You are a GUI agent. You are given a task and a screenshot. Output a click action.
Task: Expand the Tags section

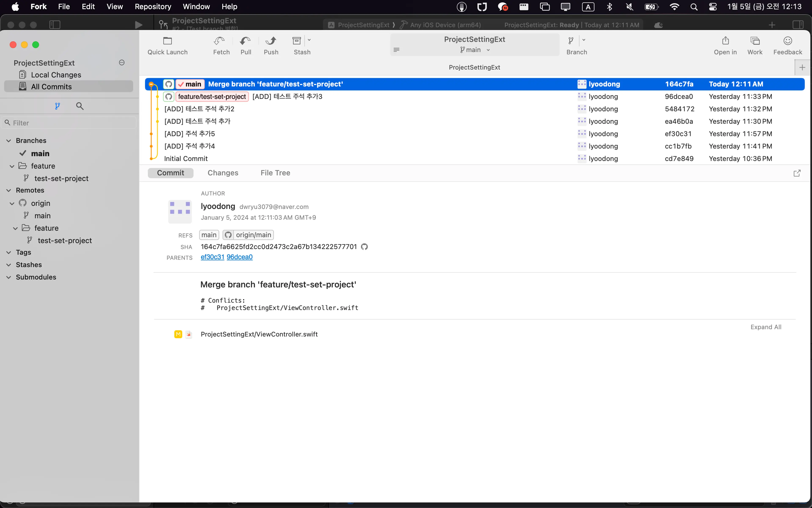pos(9,252)
